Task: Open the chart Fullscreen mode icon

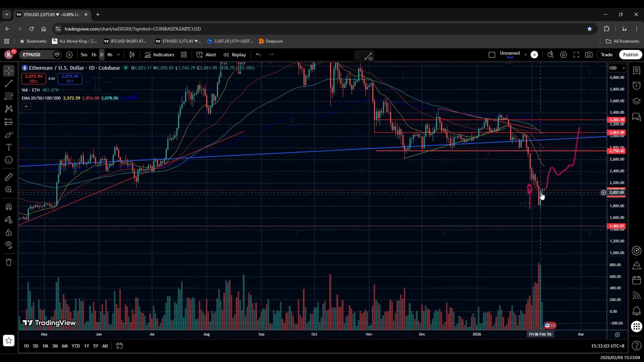Action: coord(576,55)
